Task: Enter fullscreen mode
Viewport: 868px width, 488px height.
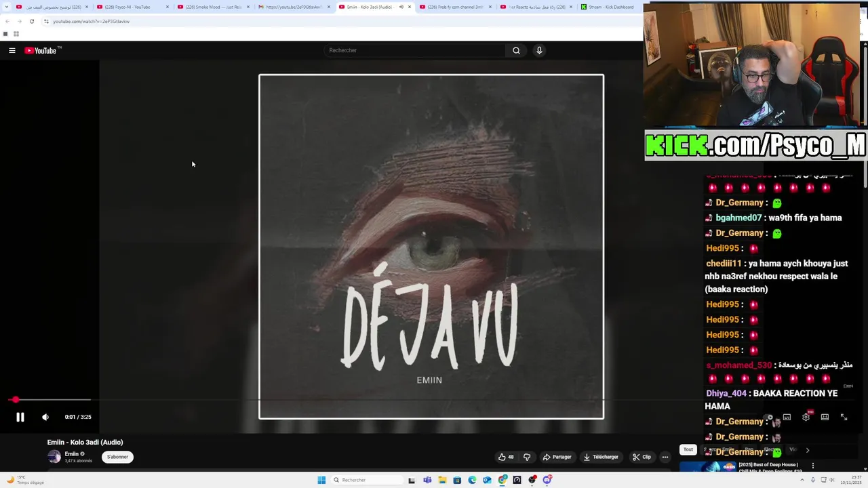Action: [x=844, y=418]
